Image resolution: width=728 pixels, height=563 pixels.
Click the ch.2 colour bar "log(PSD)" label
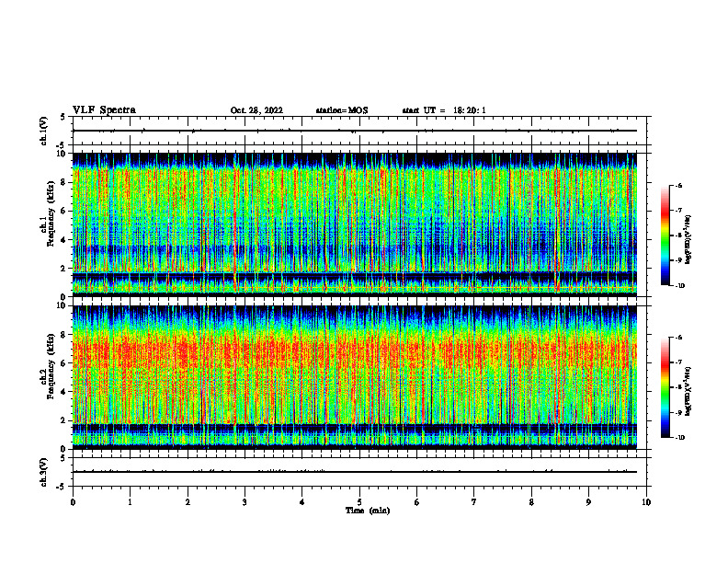tap(688, 392)
